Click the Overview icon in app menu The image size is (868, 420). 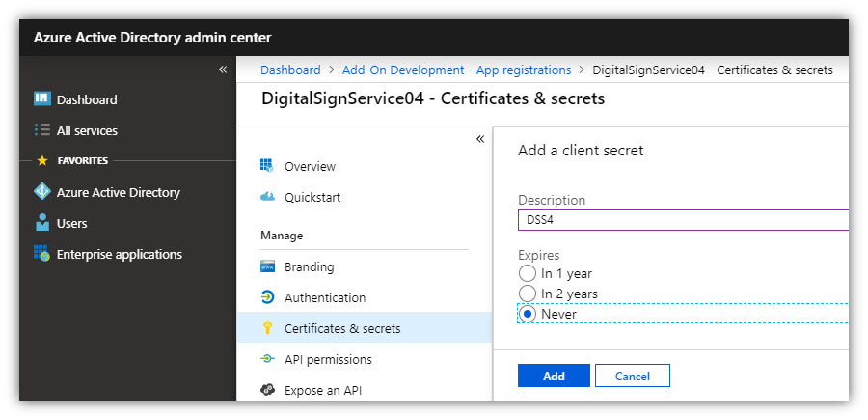point(267,166)
